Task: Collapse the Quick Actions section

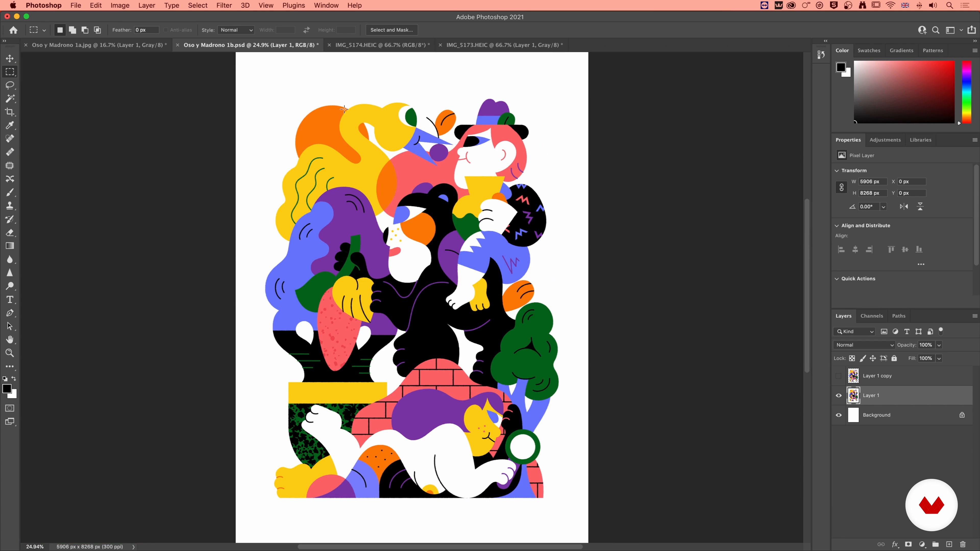Action: coord(837,279)
